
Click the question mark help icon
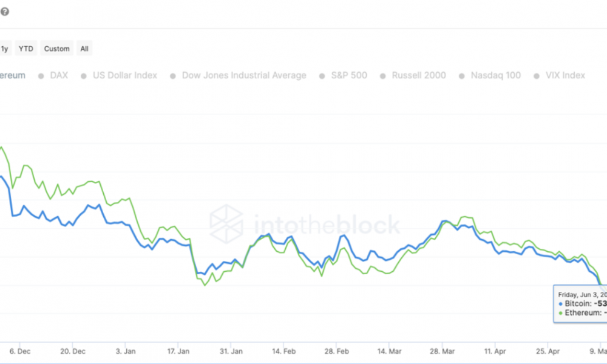coord(4,12)
